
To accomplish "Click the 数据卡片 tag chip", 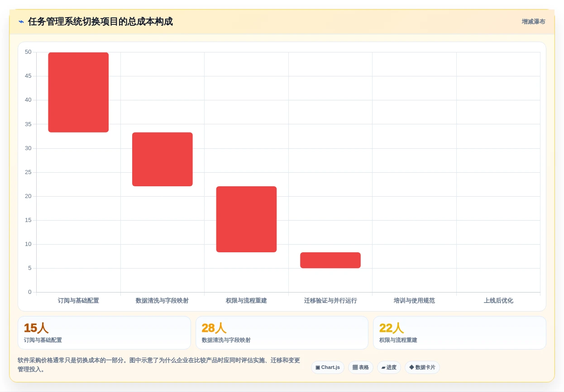I will (422, 367).
